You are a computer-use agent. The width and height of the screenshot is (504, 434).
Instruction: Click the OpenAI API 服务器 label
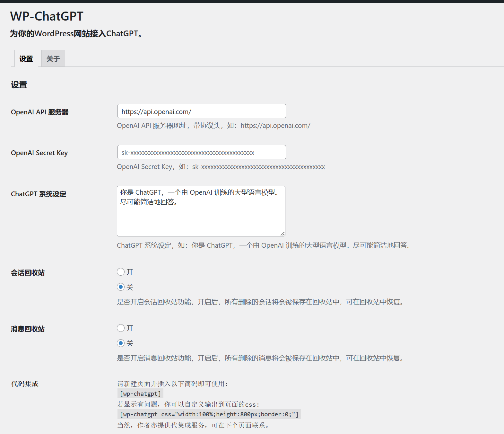pyautogui.click(x=40, y=112)
